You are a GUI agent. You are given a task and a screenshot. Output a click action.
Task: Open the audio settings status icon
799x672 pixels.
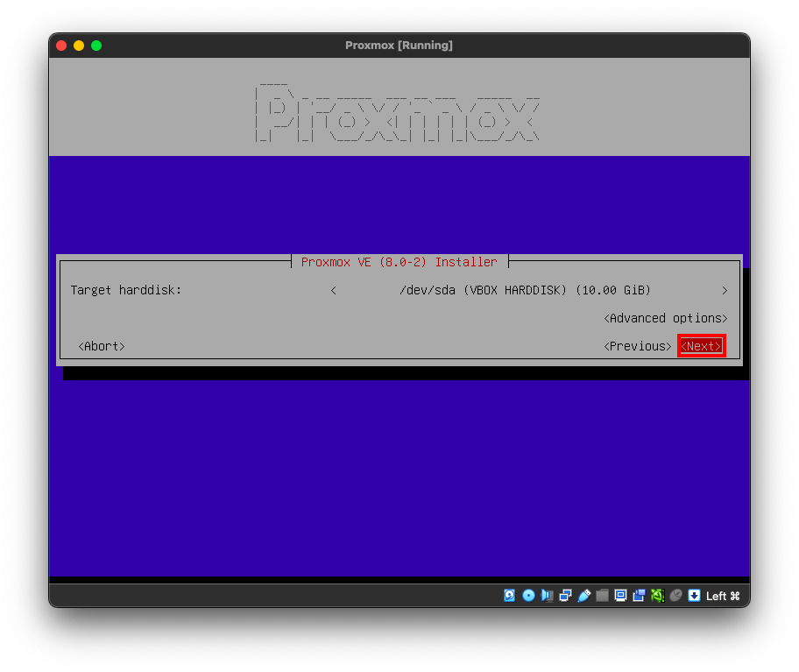[547, 596]
